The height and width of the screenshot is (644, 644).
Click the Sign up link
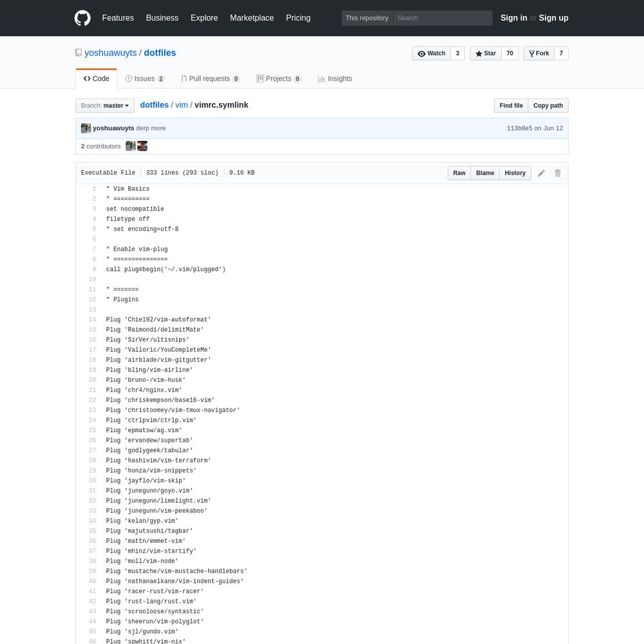click(554, 18)
